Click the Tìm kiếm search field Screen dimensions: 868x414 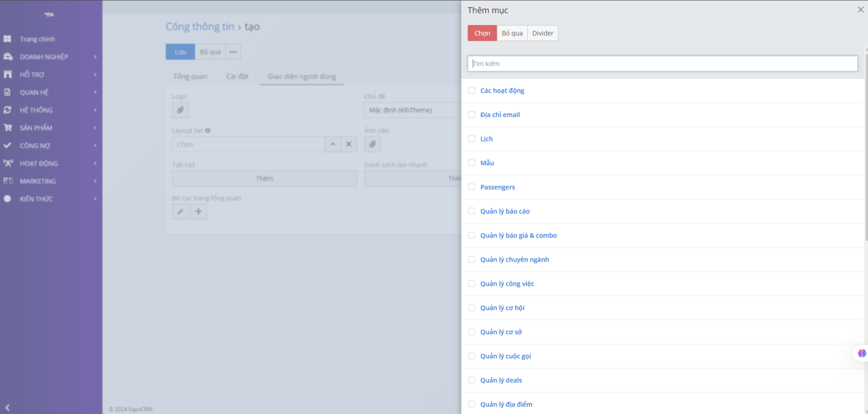coord(662,63)
